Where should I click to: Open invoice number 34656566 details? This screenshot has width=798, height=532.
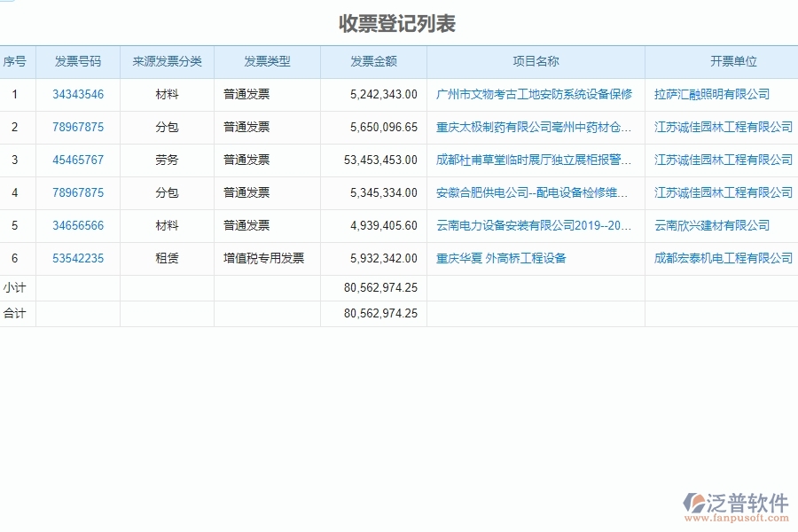[77, 225]
